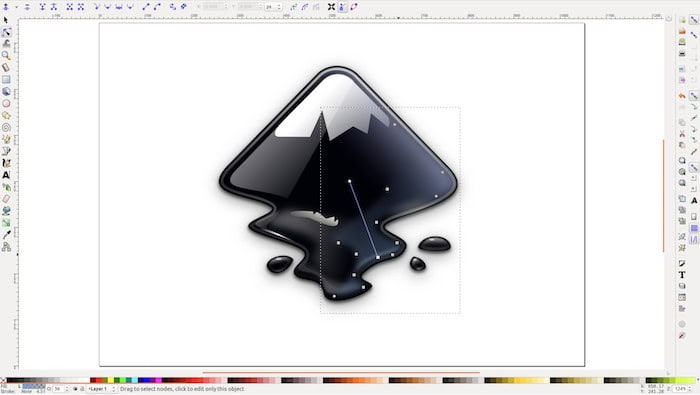Click the remove-color X swatch
Viewport: 700px width, 395px height.
click(x=3, y=380)
